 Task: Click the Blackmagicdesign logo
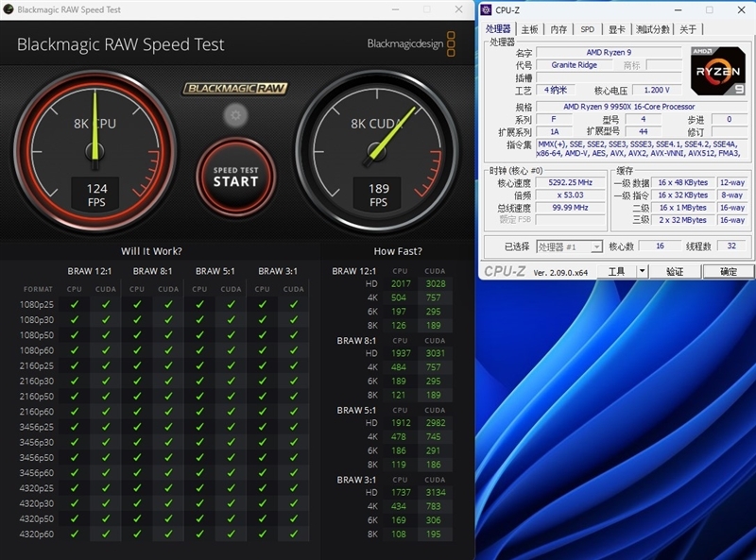(x=411, y=43)
